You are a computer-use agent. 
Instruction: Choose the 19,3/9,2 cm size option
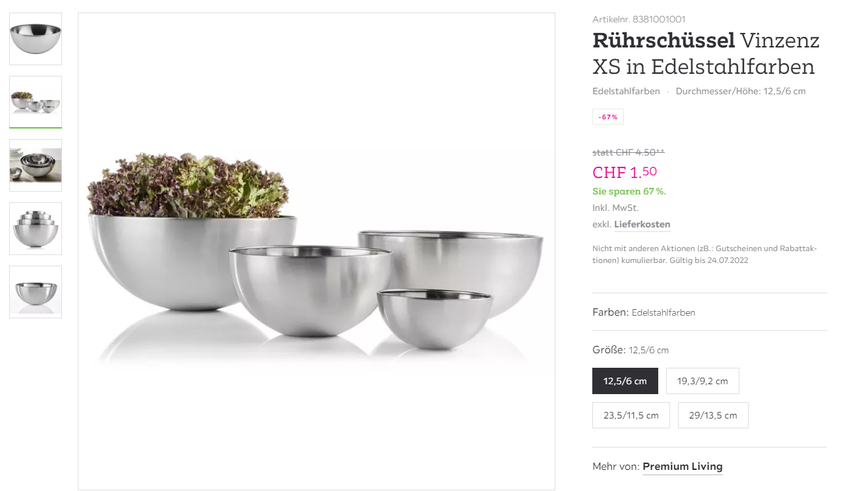(x=702, y=381)
